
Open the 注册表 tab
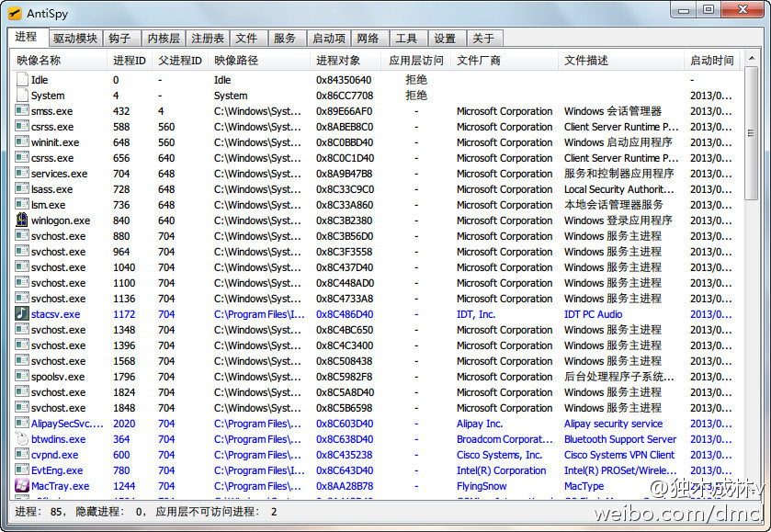coord(207,39)
